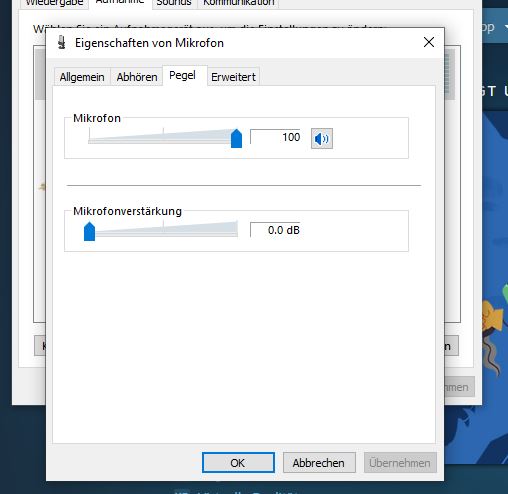Screen dimensions: 508x494
Task: Click the 0.0 dB boost value field
Action: pyautogui.click(x=275, y=230)
